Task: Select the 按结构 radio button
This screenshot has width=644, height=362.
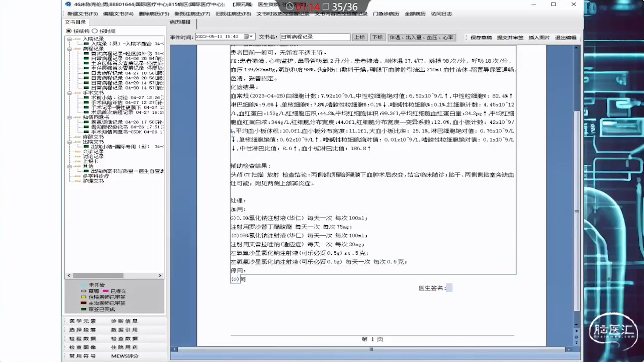Action: pyautogui.click(x=69, y=31)
